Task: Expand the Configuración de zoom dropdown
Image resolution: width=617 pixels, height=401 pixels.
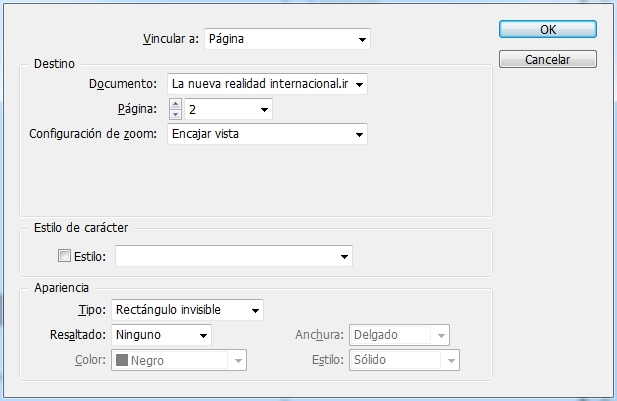Action: (x=267, y=134)
